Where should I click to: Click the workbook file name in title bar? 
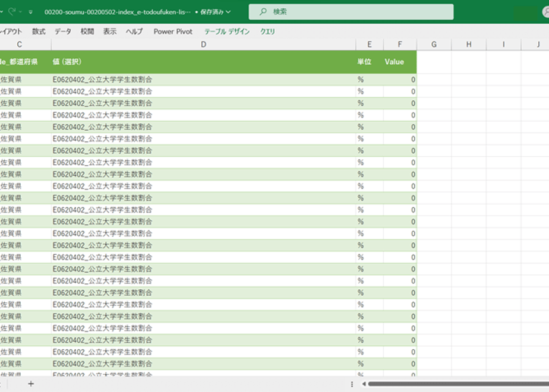pos(117,12)
